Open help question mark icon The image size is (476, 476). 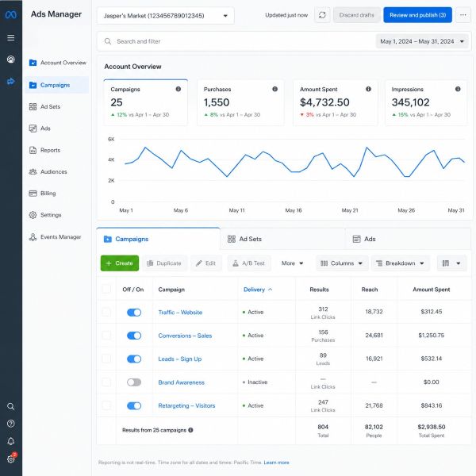click(x=11, y=424)
